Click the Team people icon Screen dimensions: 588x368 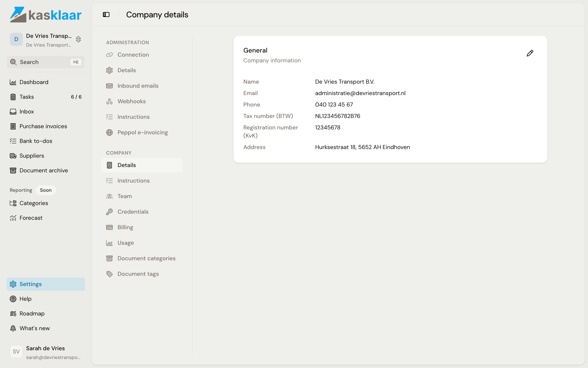pos(109,196)
